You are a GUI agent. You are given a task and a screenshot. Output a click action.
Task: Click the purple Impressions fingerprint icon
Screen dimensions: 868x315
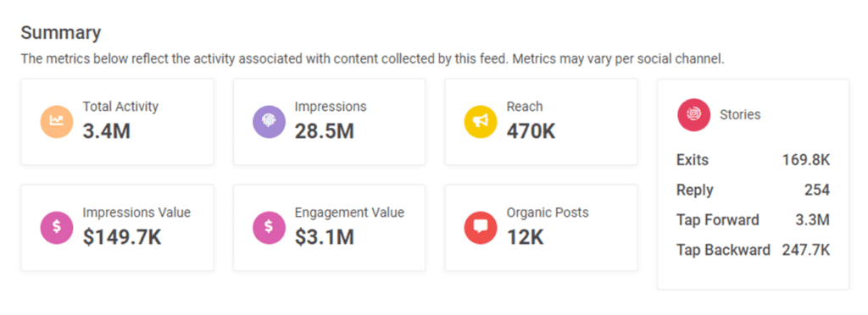pyautogui.click(x=269, y=122)
